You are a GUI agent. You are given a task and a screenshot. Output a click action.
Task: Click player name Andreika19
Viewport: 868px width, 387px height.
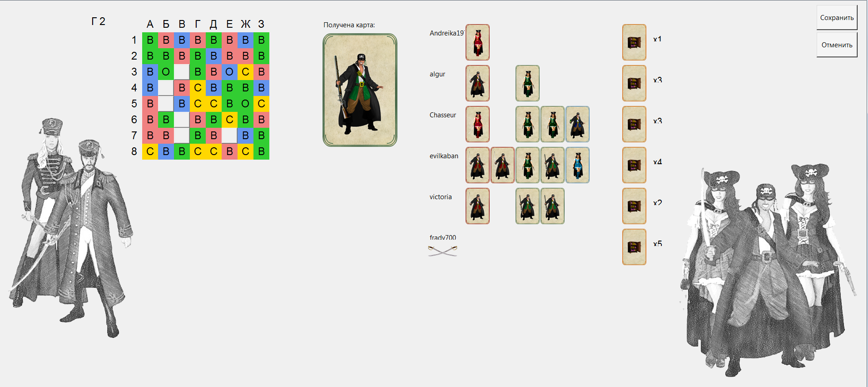pos(446,33)
